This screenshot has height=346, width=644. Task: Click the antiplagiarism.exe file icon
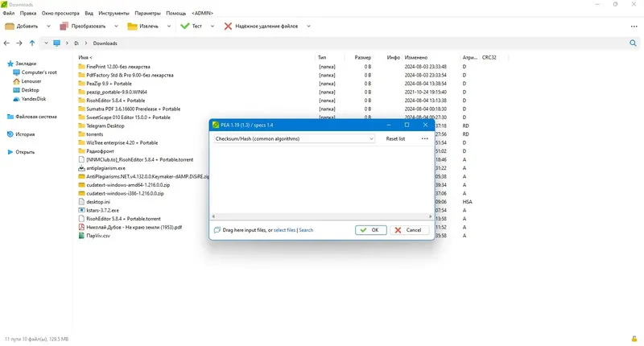(81, 168)
